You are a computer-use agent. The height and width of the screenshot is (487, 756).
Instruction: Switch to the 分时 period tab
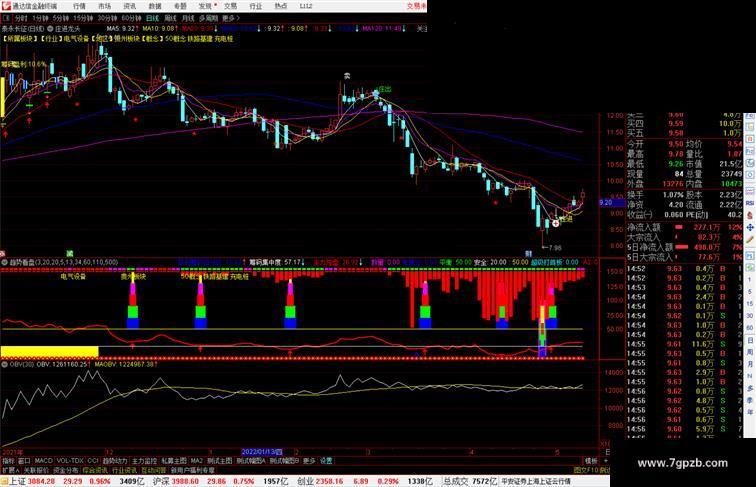(x=21, y=18)
